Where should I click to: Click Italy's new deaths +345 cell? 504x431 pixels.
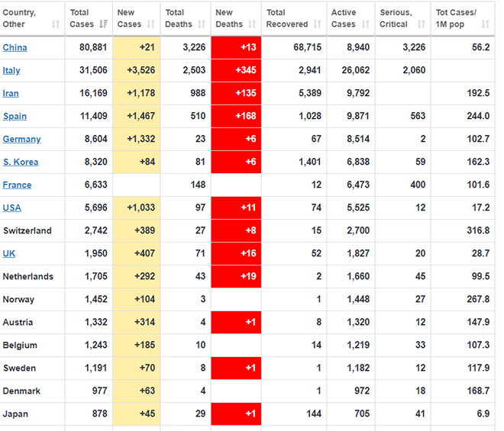[x=236, y=70]
